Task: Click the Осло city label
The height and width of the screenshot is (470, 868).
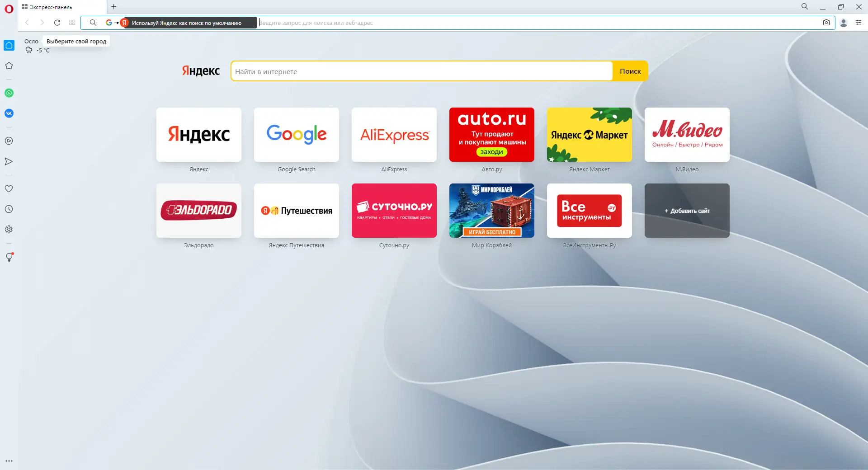Action: pyautogui.click(x=31, y=41)
